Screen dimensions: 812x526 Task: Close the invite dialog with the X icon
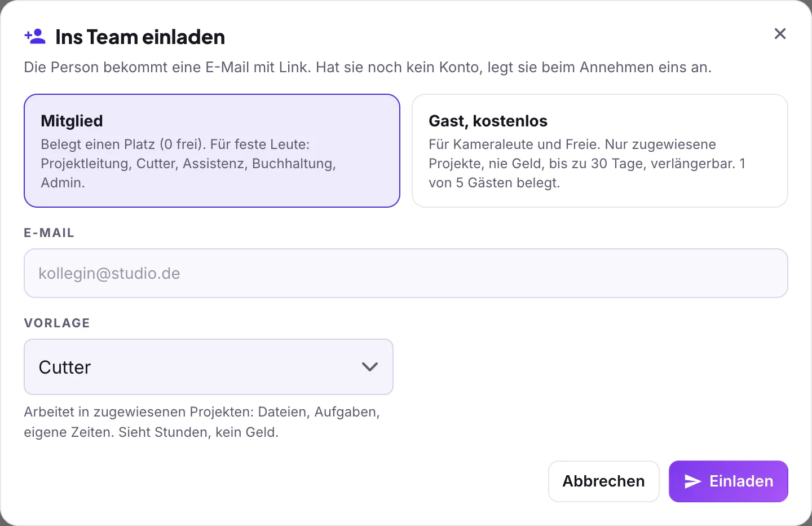780,34
